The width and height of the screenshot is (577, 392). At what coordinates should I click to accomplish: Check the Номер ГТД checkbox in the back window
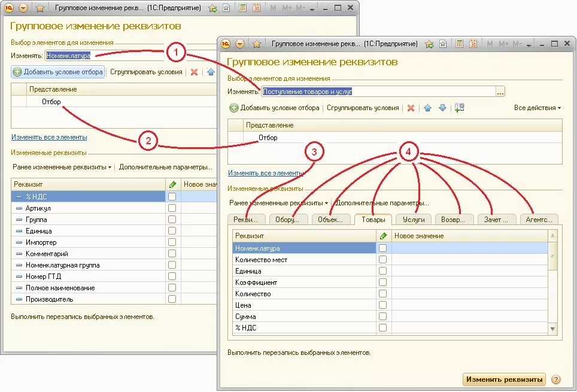click(172, 276)
